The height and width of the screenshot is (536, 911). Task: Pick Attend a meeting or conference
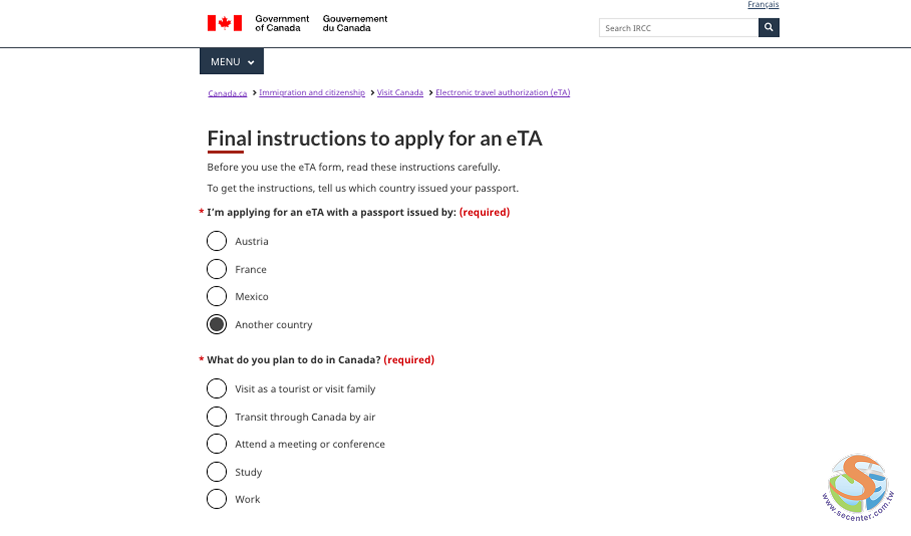click(217, 444)
